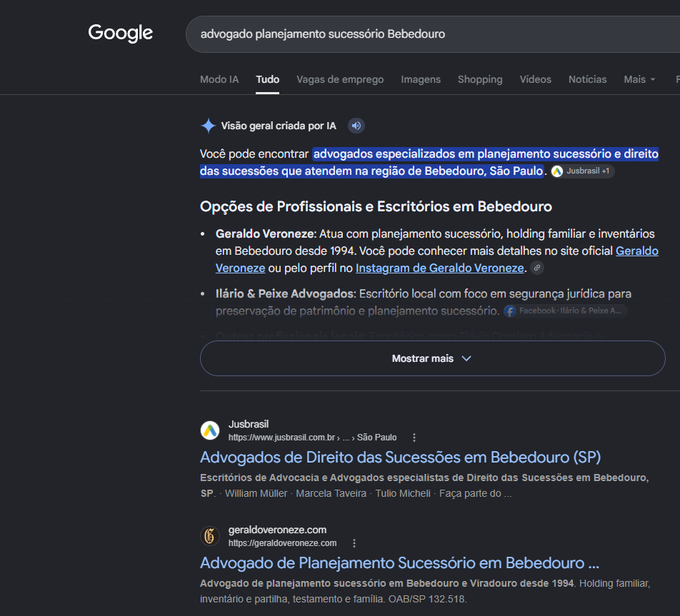Image resolution: width=680 pixels, height=616 pixels.
Task: Click the search box with the query text
Action: [433, 34]
